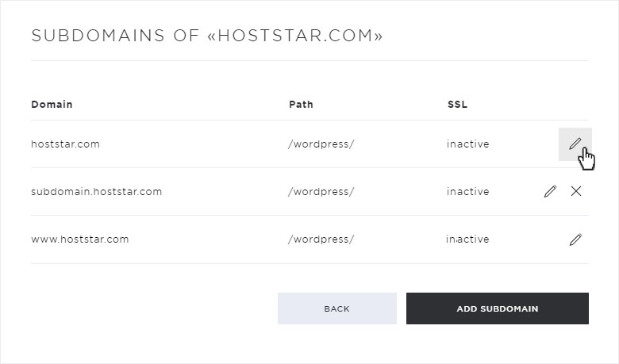Screen dimensions: 619x364
Task: Select the hoststar.com domain name
Action: coord(66,144)
